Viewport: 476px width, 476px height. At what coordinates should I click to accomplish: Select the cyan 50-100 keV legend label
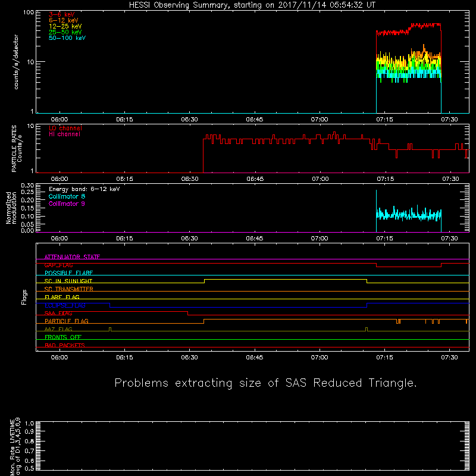pos(67,38)
